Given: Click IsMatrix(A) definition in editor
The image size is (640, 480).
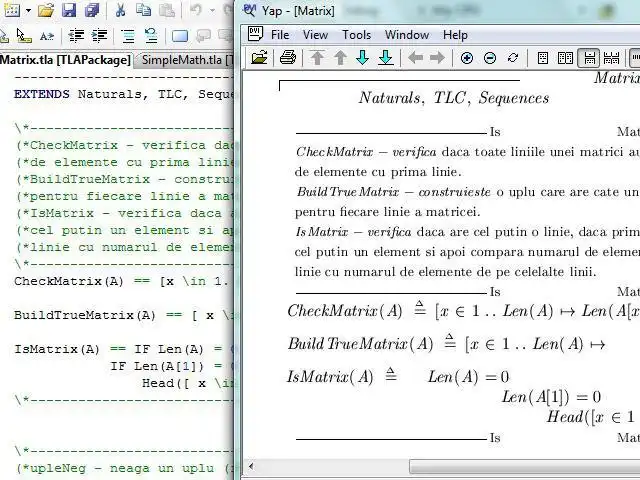Looking at the screenshot, I should (57, 349).
